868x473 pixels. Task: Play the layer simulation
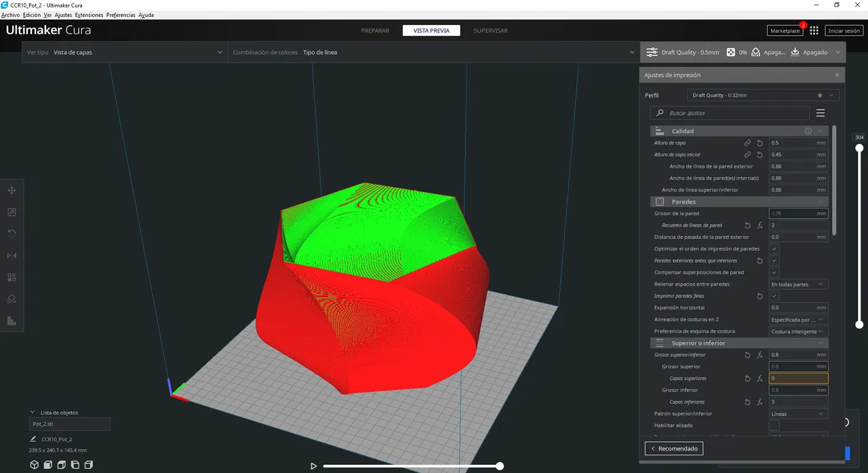(x=313, y=466)
